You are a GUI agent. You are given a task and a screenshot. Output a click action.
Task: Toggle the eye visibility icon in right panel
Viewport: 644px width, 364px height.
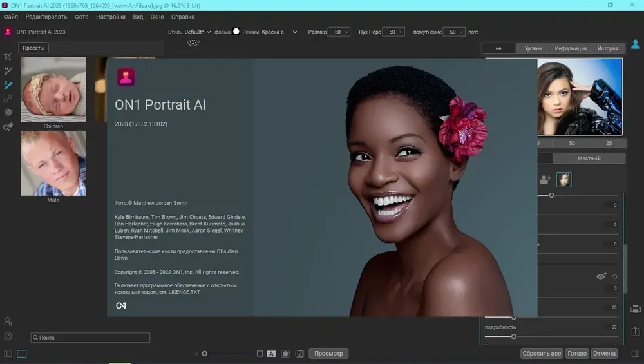coord(601,276)
